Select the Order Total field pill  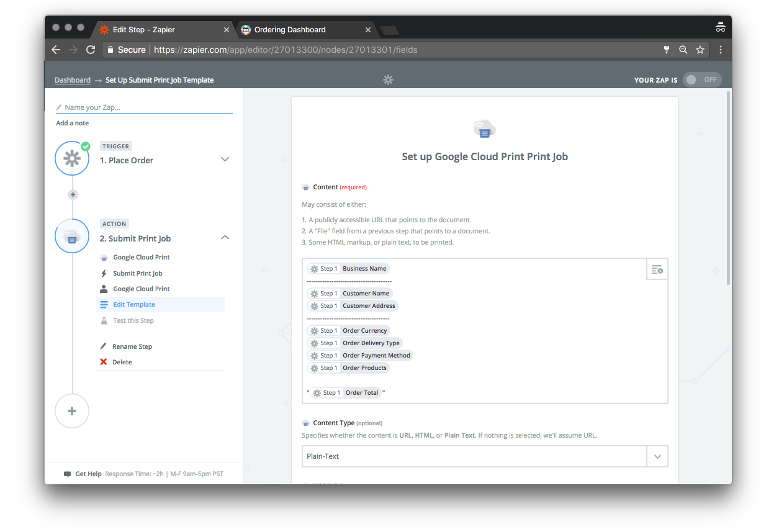tap(346, 393)
